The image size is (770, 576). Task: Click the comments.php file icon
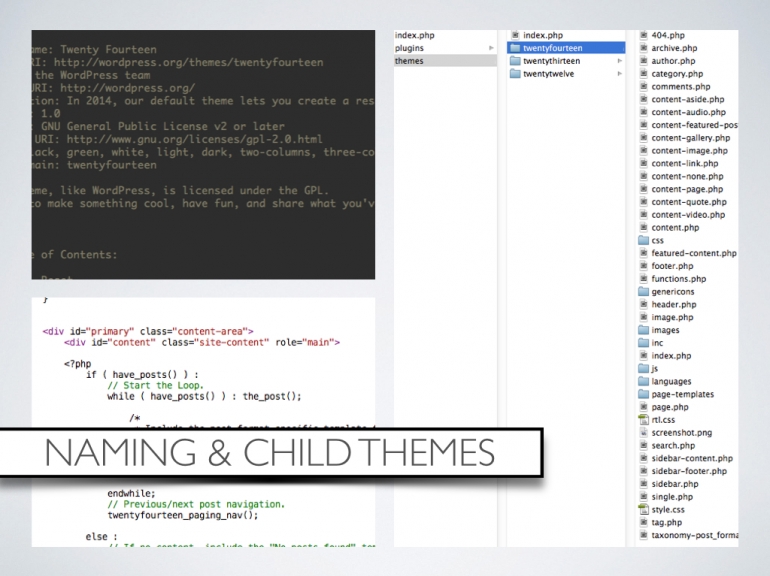pos(643,86)
